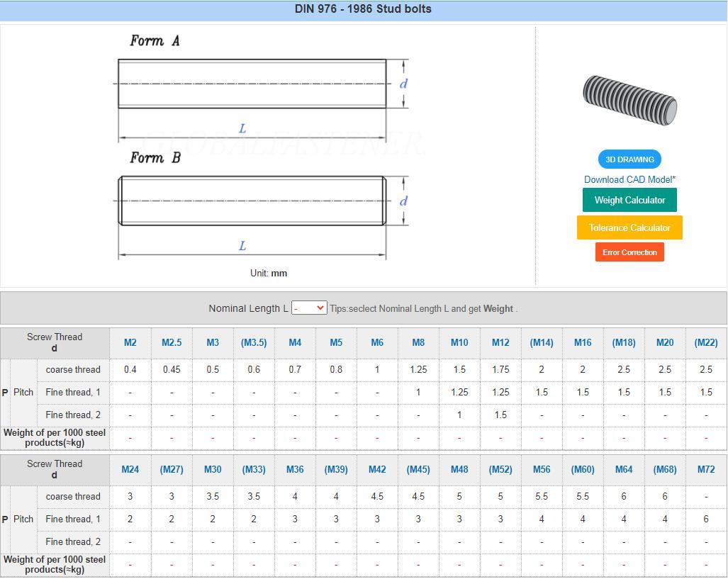Image resolution: width=728 pixels, height=579 pixels.
Task: Select the M10 column header
Action: pyautogui.click(x=459, y=342)
